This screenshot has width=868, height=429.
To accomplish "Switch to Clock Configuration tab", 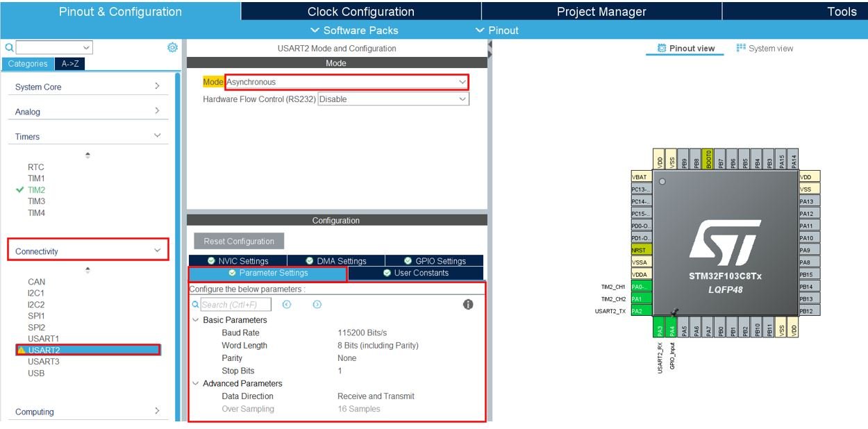I will (x=361, y=12).
